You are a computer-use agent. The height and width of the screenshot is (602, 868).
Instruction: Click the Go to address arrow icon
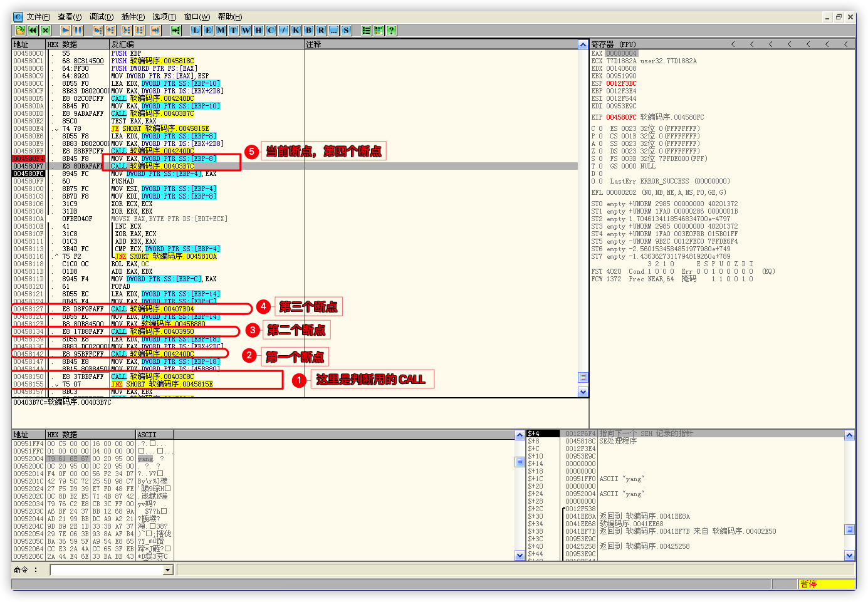pyautogui.click(x=176, y=30)
